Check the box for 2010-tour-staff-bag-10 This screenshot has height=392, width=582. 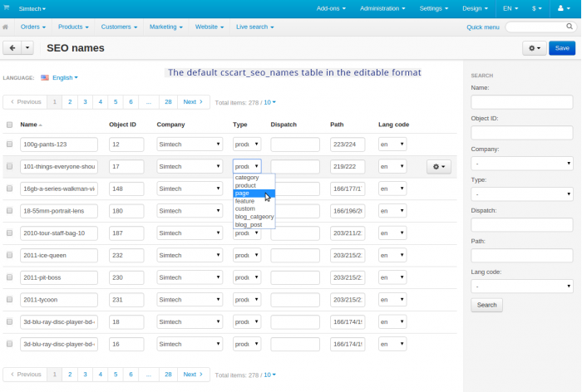click(x=10, y=233)
